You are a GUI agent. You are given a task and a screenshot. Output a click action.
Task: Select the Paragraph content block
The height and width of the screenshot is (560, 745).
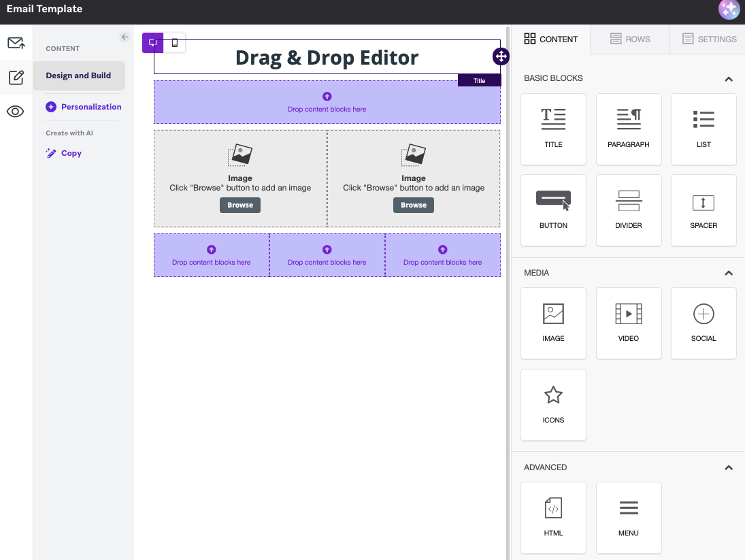628,129
